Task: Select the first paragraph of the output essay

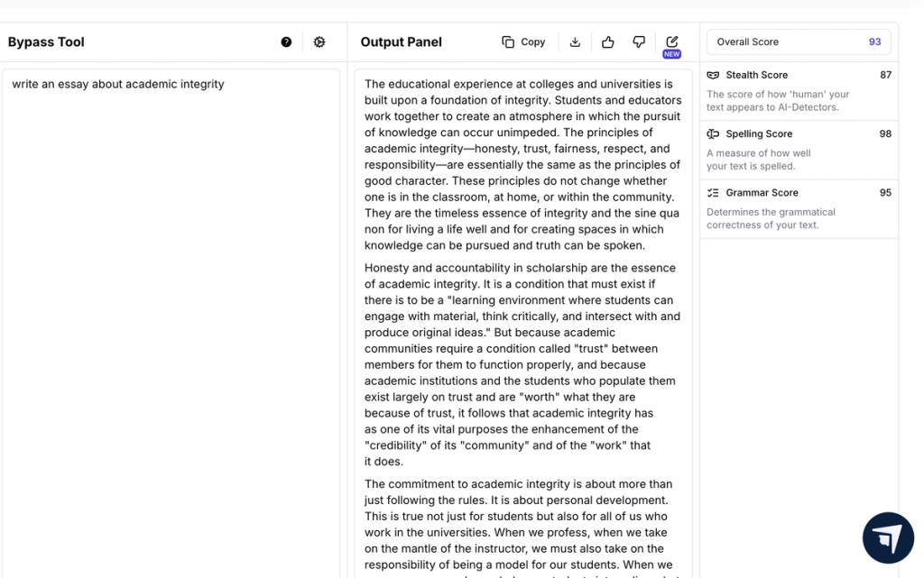Action: click(522, 164)
